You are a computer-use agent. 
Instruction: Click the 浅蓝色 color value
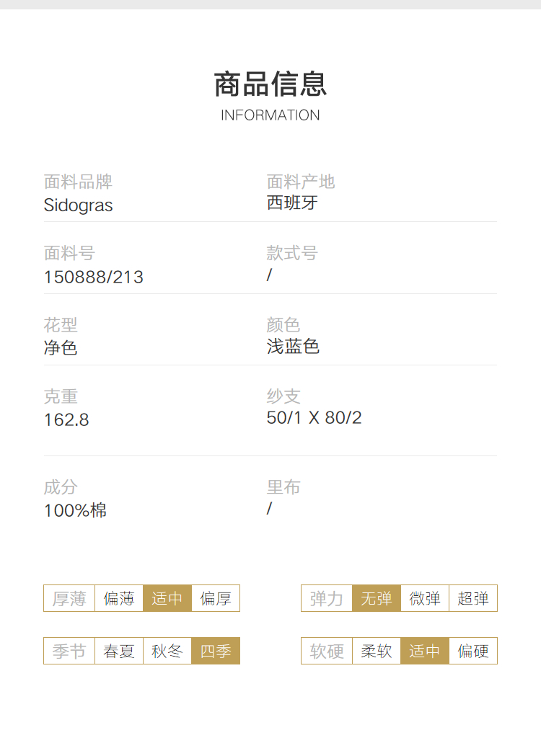293,347
